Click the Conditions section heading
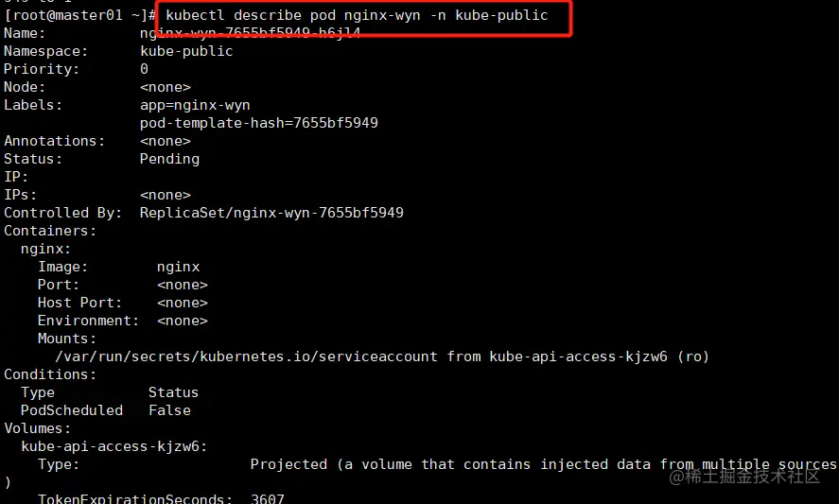This screenshot has width=839, height=504. tap(50, 374)
